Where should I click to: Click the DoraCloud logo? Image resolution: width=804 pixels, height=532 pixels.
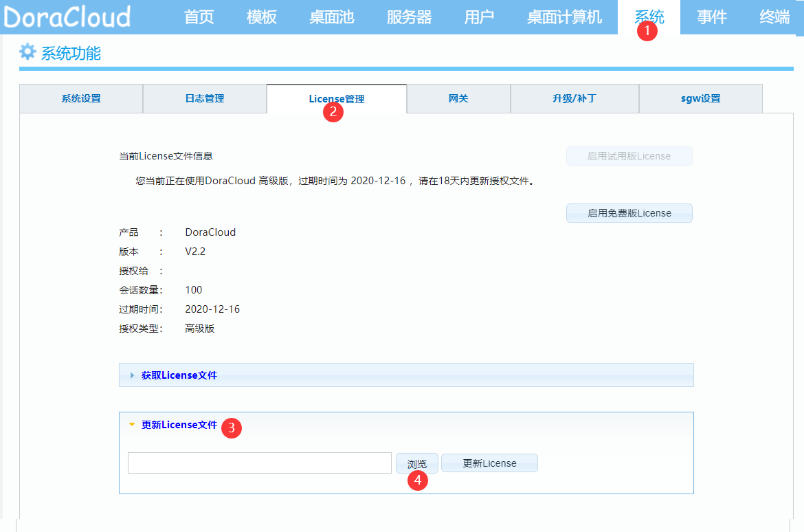pos(67,17)
